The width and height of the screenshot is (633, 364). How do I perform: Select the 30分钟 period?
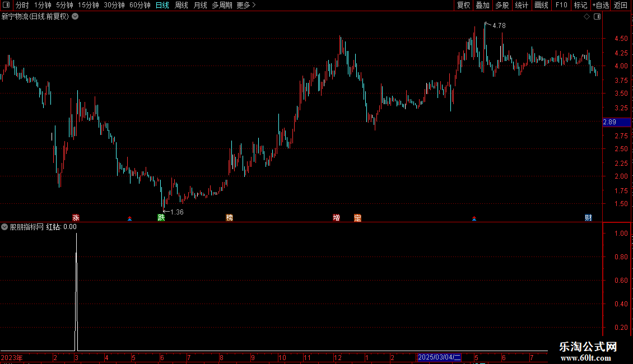pos(114,5)
